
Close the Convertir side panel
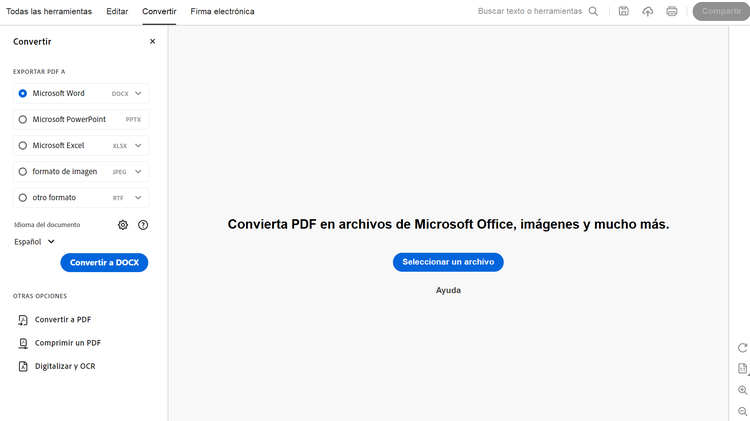click(152, 42)
